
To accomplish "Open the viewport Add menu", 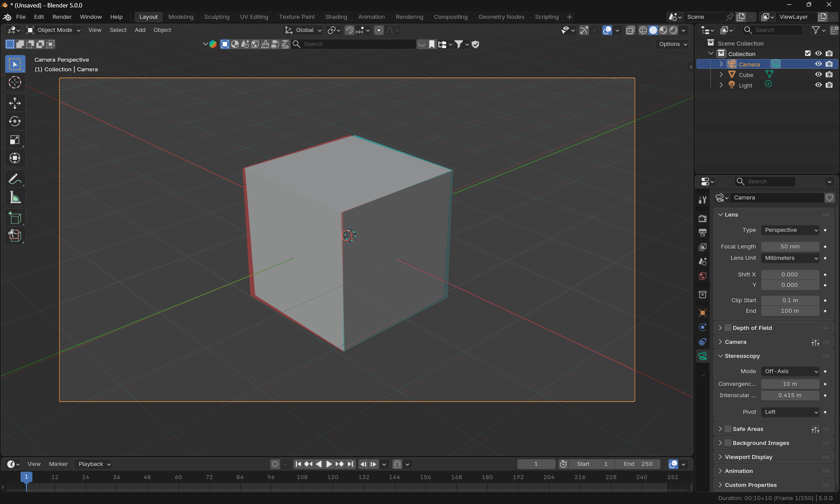I will click(140, 30).
